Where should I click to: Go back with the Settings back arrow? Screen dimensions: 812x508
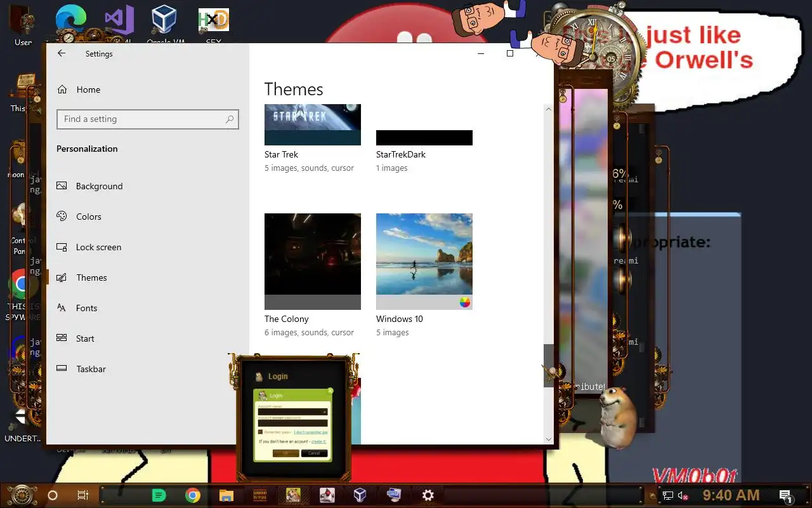(62, 54)
